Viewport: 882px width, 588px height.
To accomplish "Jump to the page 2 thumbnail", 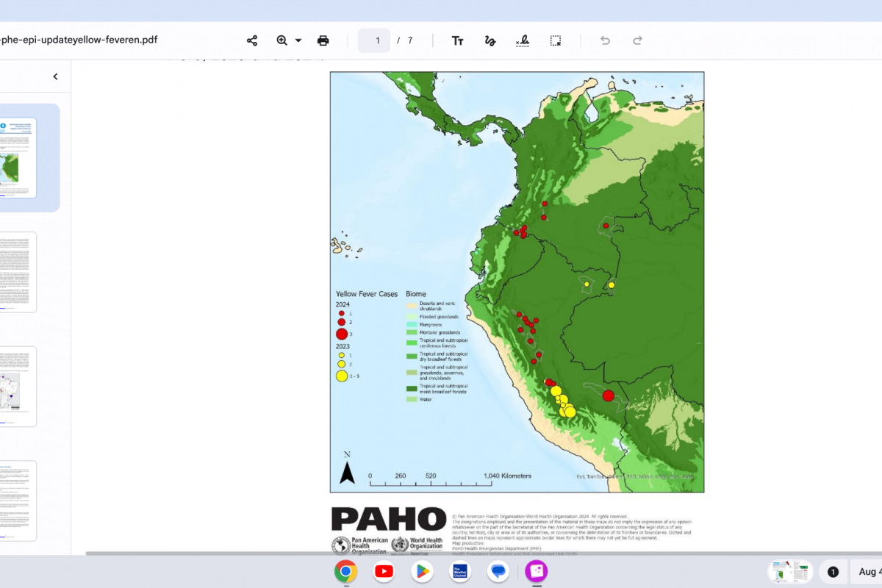I will (18, 272).
